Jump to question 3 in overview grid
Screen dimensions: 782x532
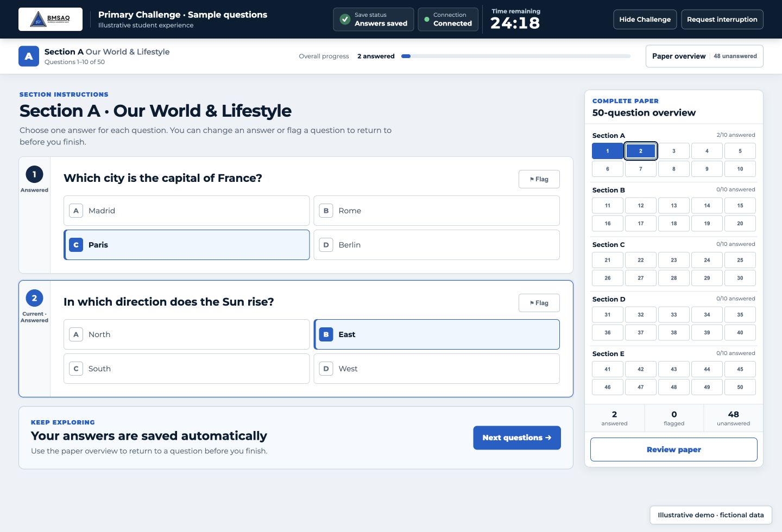point(674,151)
